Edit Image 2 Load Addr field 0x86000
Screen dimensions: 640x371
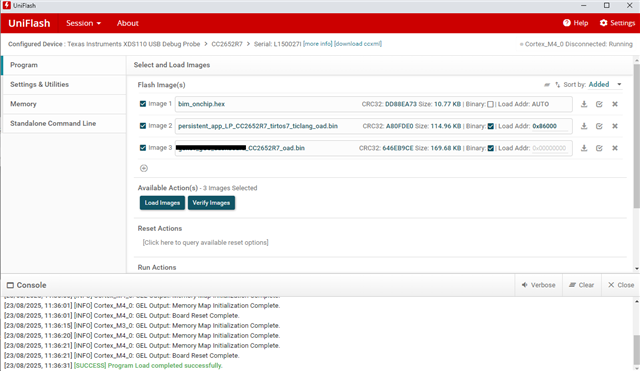pos(549,126)
